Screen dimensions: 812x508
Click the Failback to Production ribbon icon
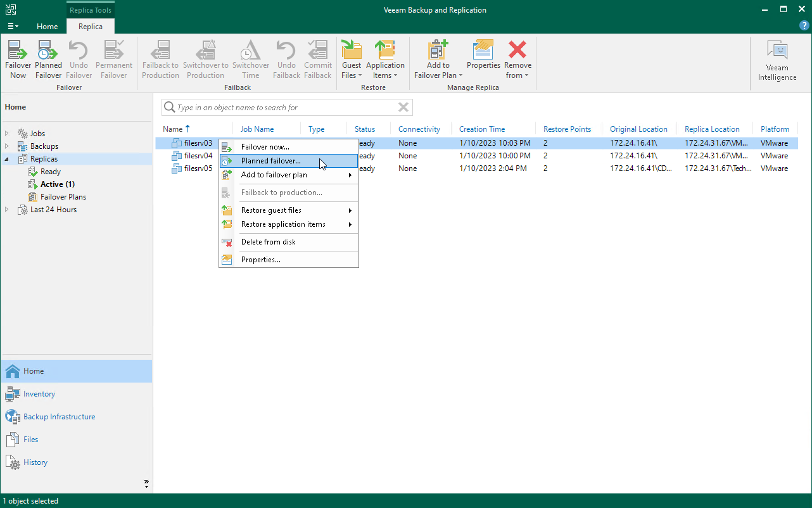pos(160,60)
